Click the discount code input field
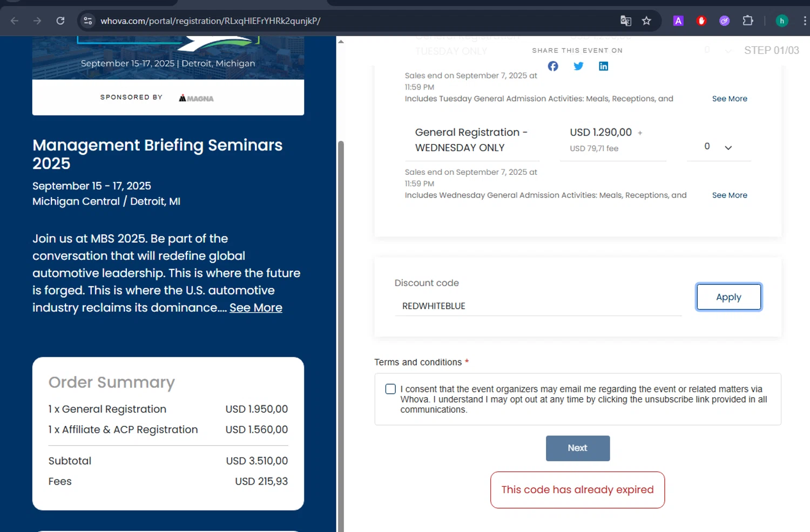Image resolution: width=810 pixels, height=532 pixels. point(538,306)
